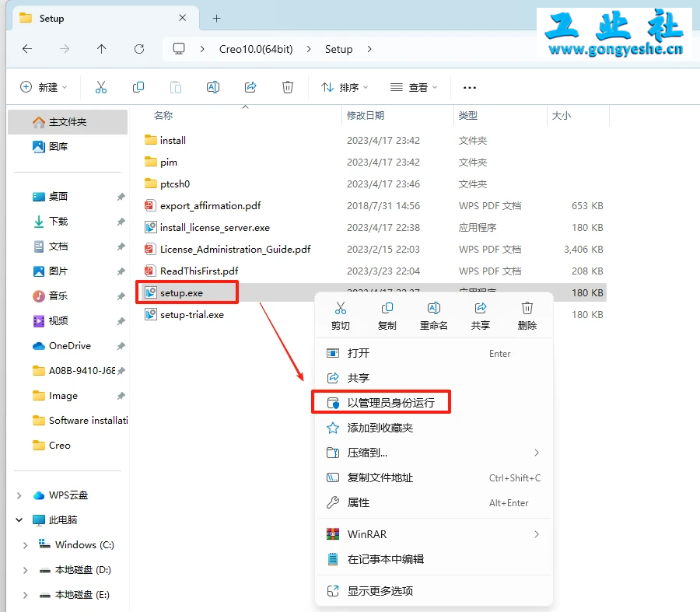Expand 本地磁盘 (D:) drive node
Image resolution: width=700 pixels, height=612 pixels.
[x=26, y=570]
